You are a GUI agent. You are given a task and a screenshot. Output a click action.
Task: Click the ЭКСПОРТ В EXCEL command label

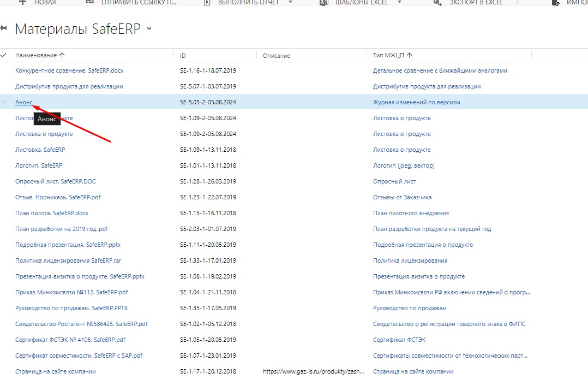click(476, 2)
